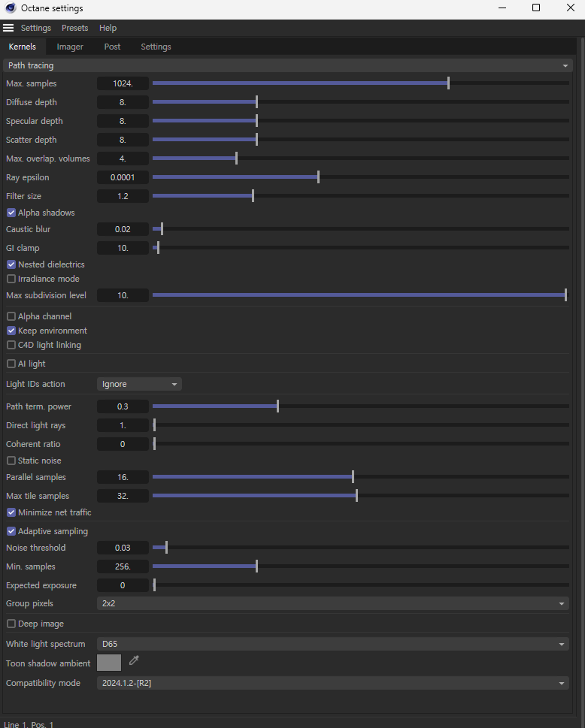Viewport: 585px width, 728px height.
Task: Click the Parallel samples field 16
Action: (x=123, y=477)
